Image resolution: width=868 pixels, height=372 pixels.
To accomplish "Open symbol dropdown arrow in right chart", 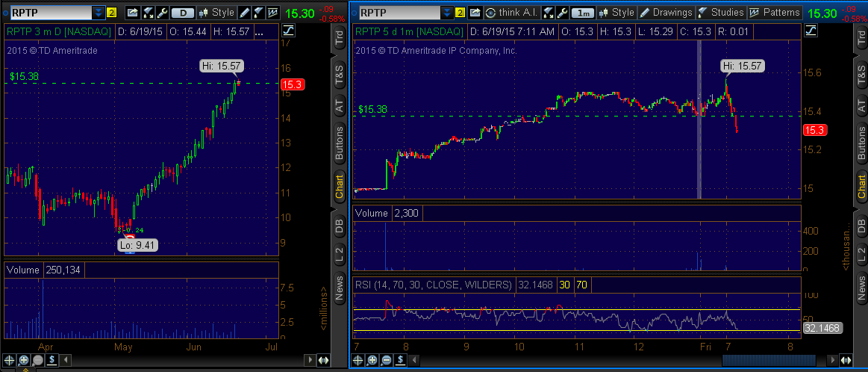I will point(446,12).
